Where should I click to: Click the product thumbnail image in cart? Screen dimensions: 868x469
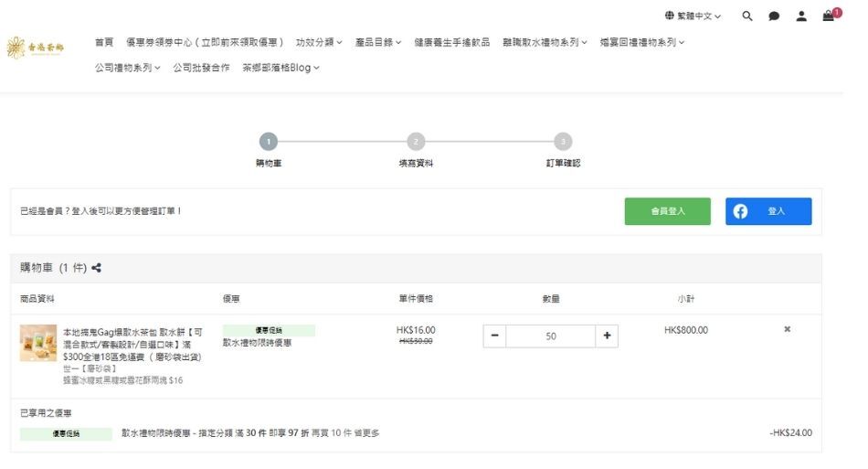[38, 344]
